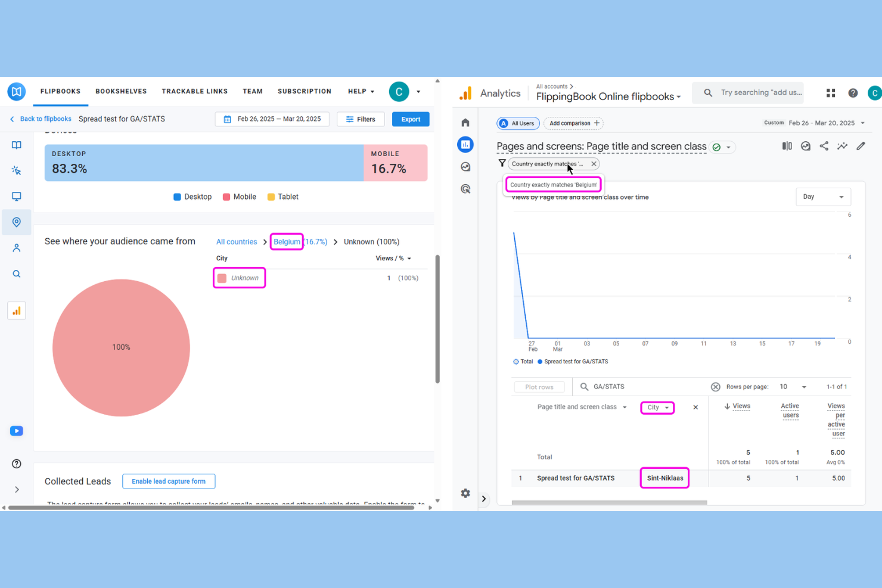Add comparison in Analytics
Viewport: 882px width, 588px height.
[x=573, y=123]
